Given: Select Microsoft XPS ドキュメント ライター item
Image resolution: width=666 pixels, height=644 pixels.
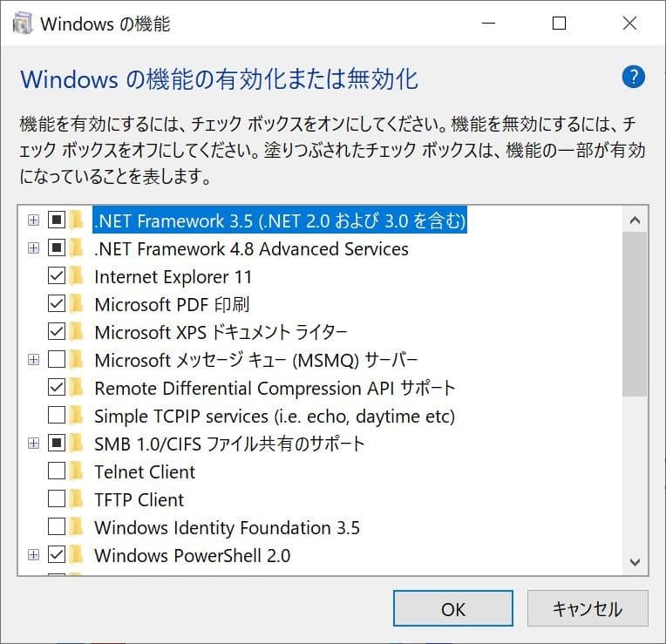Looking at the screenshot, I should pyautogui.click(x=221, y=333).
